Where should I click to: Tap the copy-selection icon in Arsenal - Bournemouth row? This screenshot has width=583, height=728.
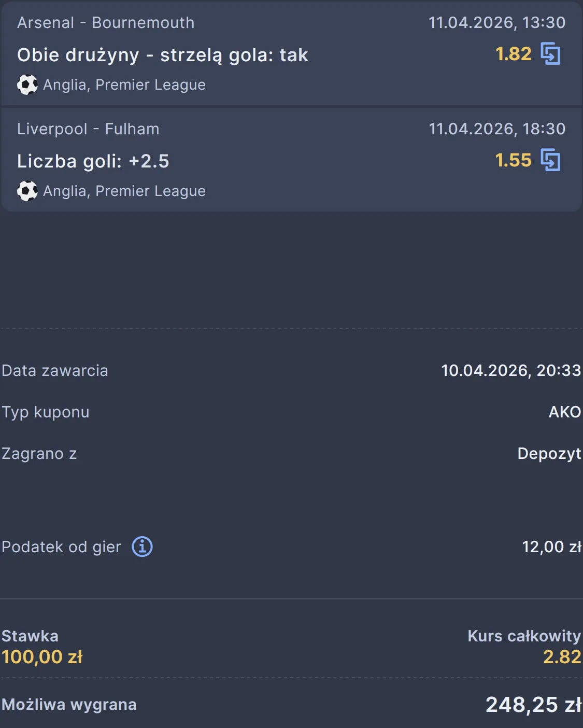(x=552, y=54)
